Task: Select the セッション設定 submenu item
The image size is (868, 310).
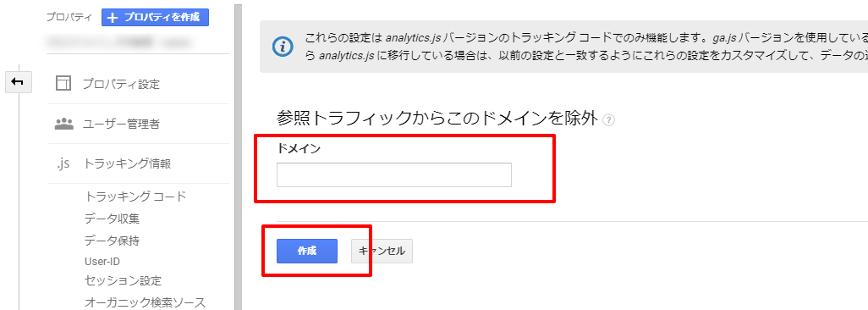Action: coord(123,280)
